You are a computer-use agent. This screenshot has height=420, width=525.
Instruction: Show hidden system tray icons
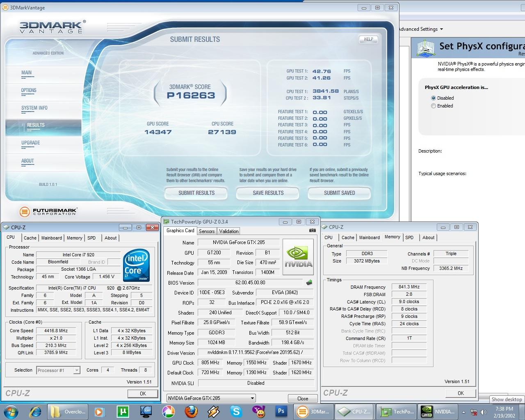pos(464,412)
